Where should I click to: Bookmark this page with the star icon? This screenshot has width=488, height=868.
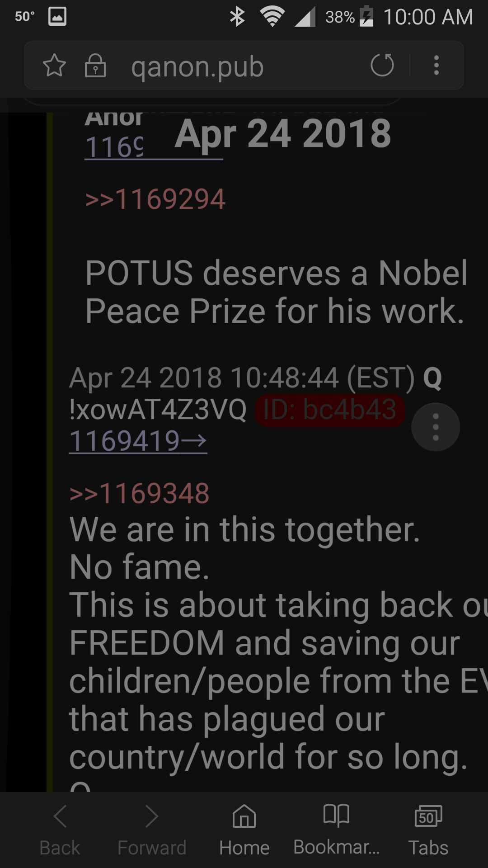point(54,66)
